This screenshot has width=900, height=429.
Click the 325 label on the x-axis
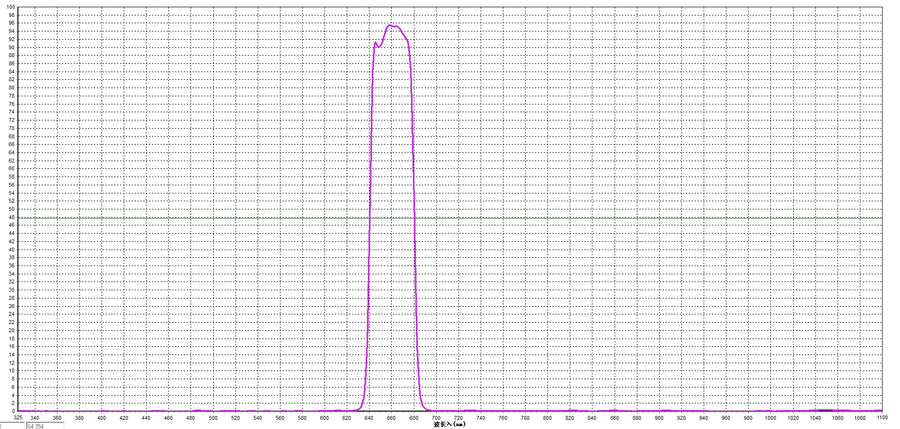[17, 417]
